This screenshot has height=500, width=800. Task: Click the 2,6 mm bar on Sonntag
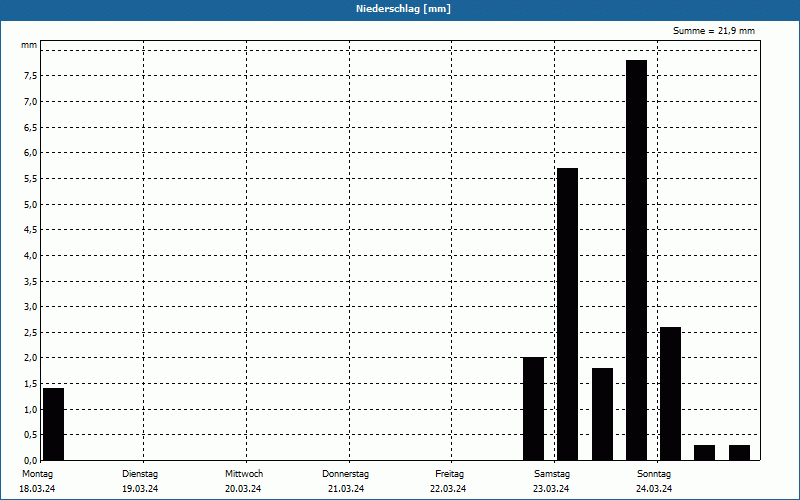click(670, 394)
